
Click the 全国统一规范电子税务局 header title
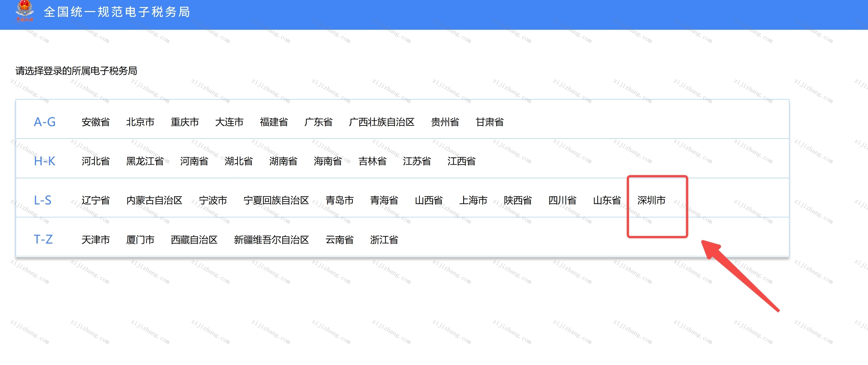coord(117,12)
